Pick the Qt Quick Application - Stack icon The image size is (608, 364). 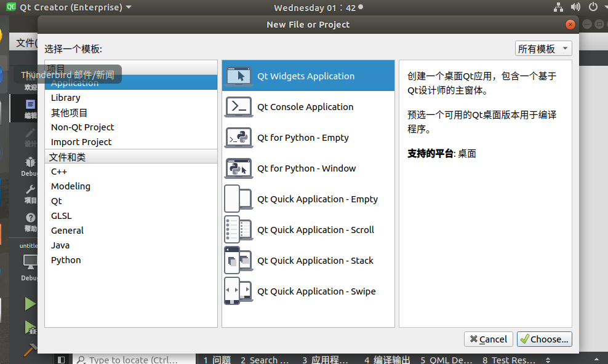tap(239, 260)
